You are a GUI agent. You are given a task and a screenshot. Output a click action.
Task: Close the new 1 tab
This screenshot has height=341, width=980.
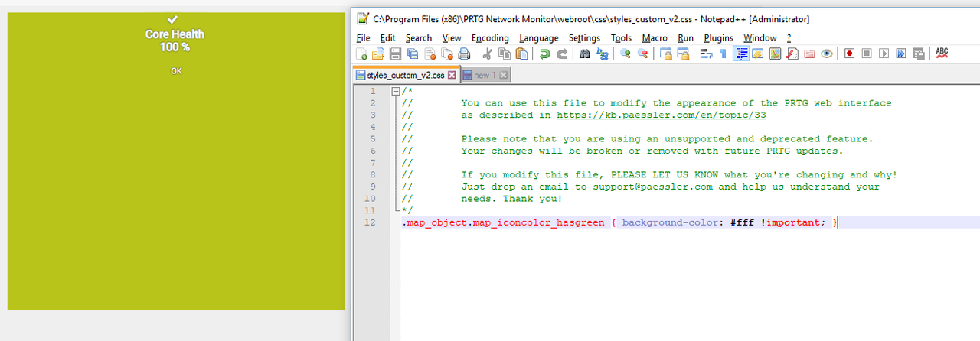[x=505, y=75]
